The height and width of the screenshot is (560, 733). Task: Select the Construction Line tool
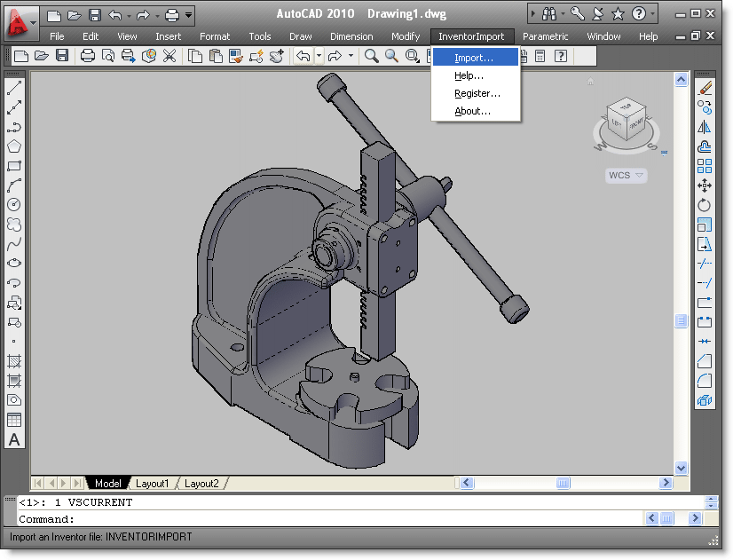[14, 107]
